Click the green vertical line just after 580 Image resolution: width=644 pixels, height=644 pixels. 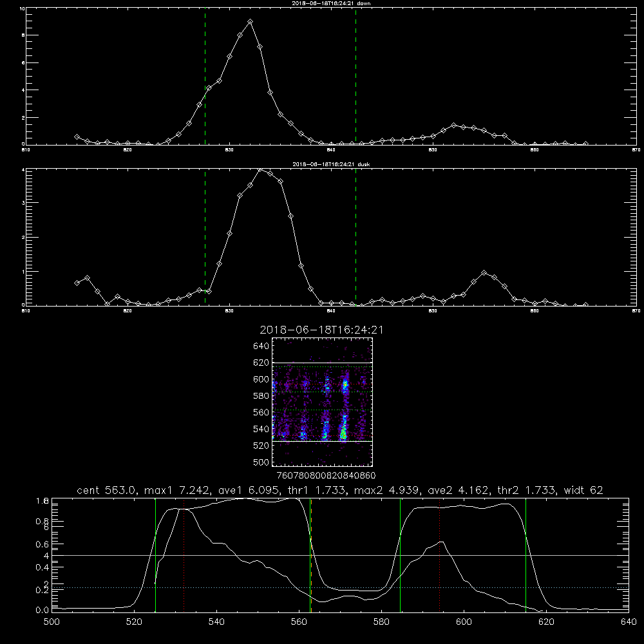pos(400,555)
